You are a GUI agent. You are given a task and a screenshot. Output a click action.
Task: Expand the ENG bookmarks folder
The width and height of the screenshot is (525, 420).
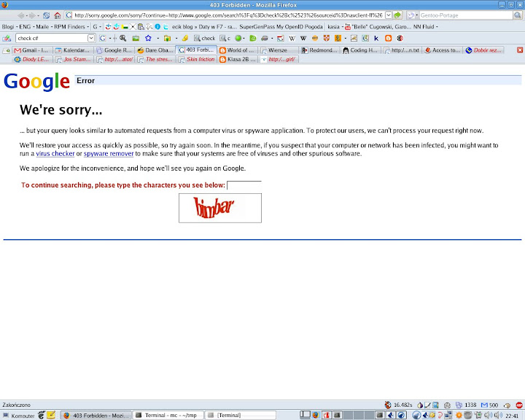26,27
